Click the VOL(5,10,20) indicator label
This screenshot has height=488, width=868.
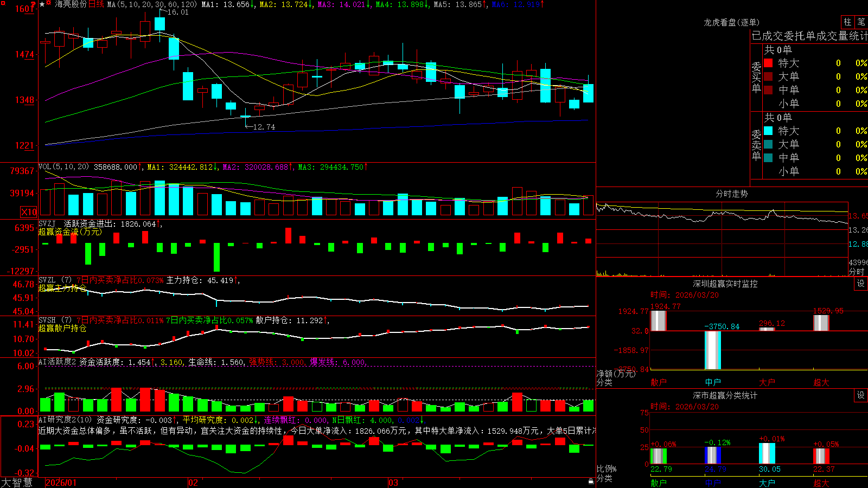tap(63, 166)
